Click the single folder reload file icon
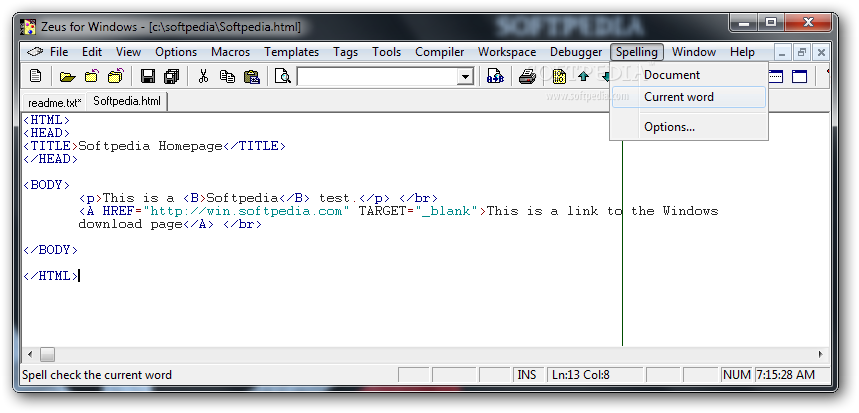Screen dimensions: 859x413 click(x=91, y=76)
